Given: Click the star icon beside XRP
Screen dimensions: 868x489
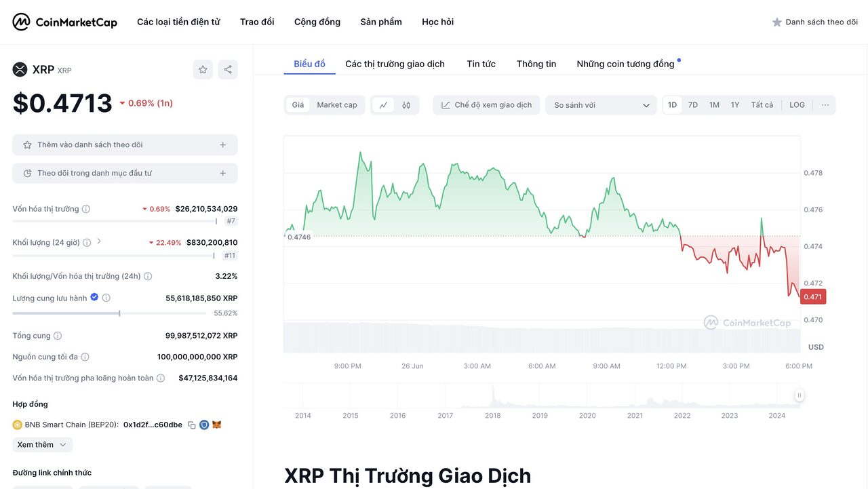Looking at the screenshot, I should [203, 69].
